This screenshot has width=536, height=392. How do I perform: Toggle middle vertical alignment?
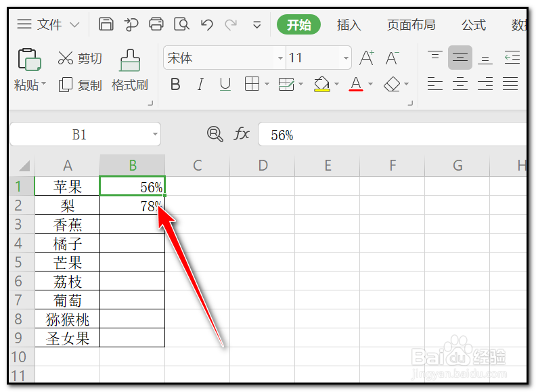click(460, 57)
